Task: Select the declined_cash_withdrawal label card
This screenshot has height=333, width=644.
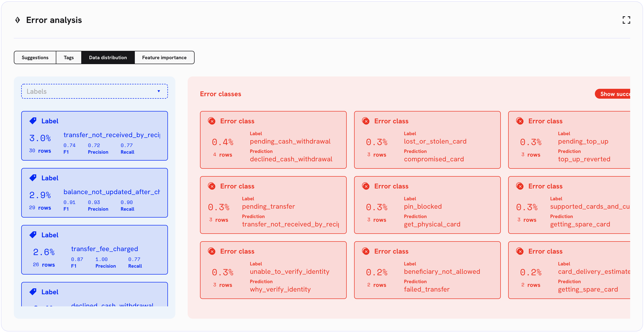Action: coord(95,296)
